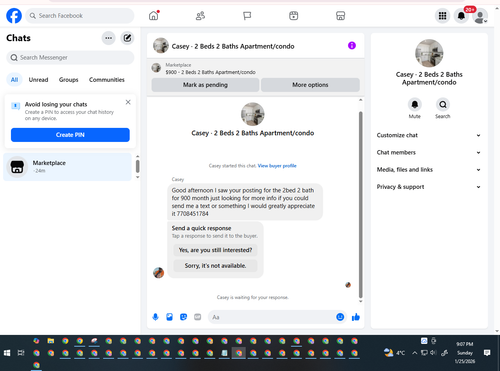Open the Pages flag icon
This screenshot has height=371, width=500.
(x=247, y=16)
